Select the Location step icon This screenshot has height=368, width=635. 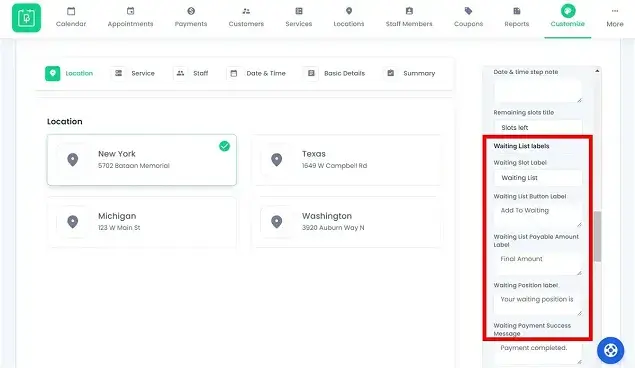coord(53,73)
